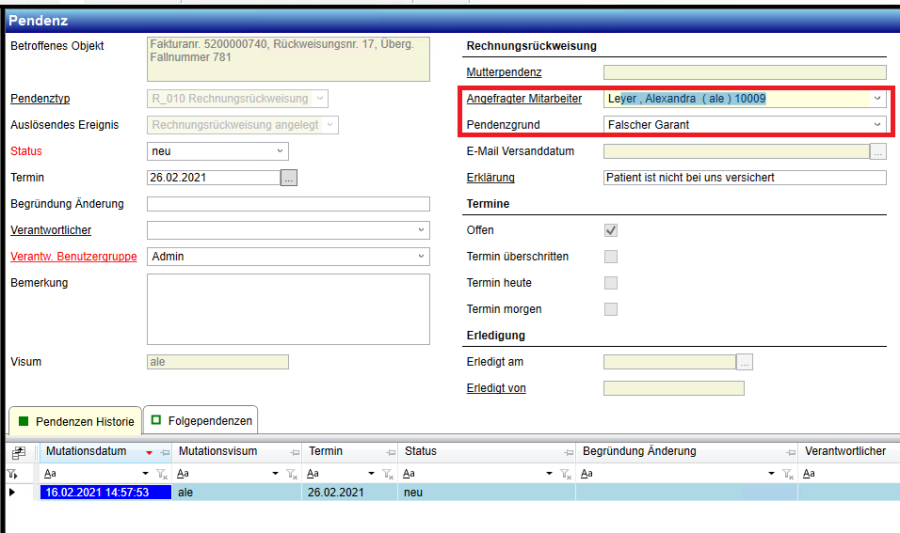Open the Erledigt am date picker button

[744, 362]
